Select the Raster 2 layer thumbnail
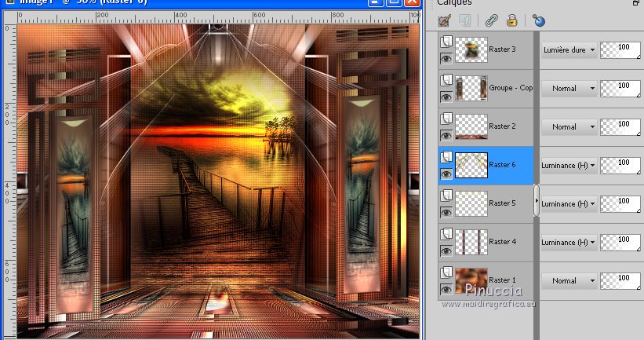The image size is (644, 340). 471,126
